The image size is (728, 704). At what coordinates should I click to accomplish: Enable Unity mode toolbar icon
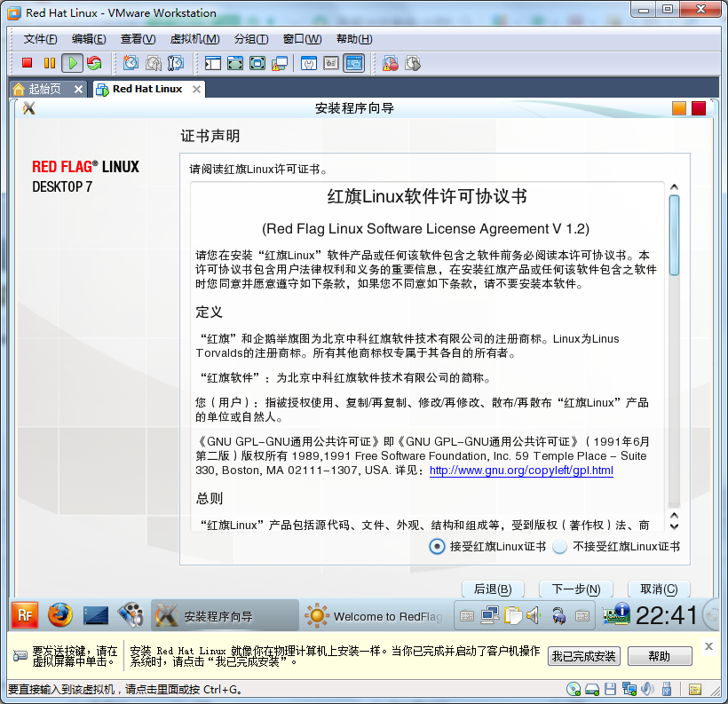click(280, 63)
